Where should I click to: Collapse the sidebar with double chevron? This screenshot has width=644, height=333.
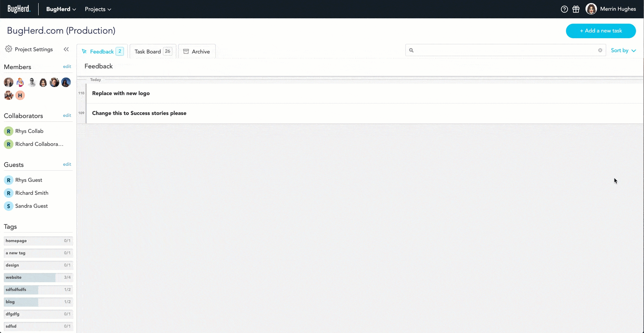coord(66,49)
